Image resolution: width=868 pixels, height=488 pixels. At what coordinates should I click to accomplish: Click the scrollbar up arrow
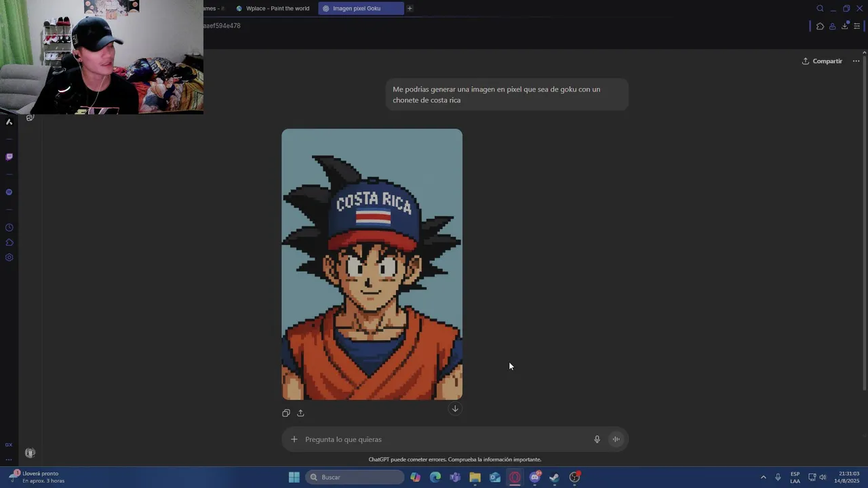(864, 53)
